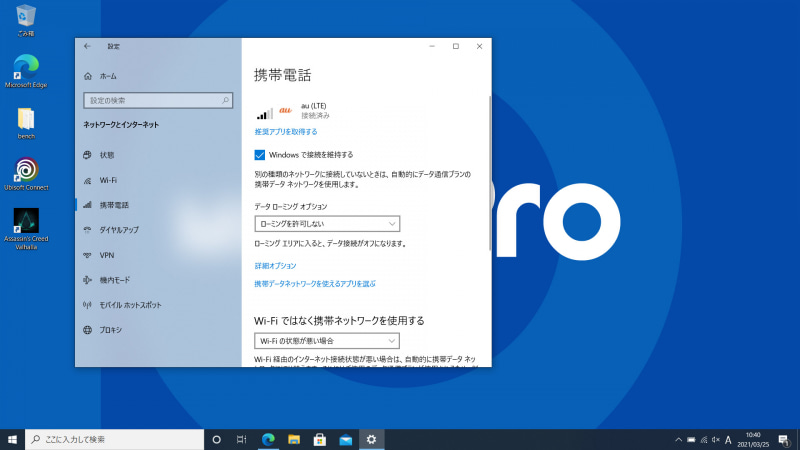
Task: Select Microsoft Edge desktop shortcut
Action: 26,71
